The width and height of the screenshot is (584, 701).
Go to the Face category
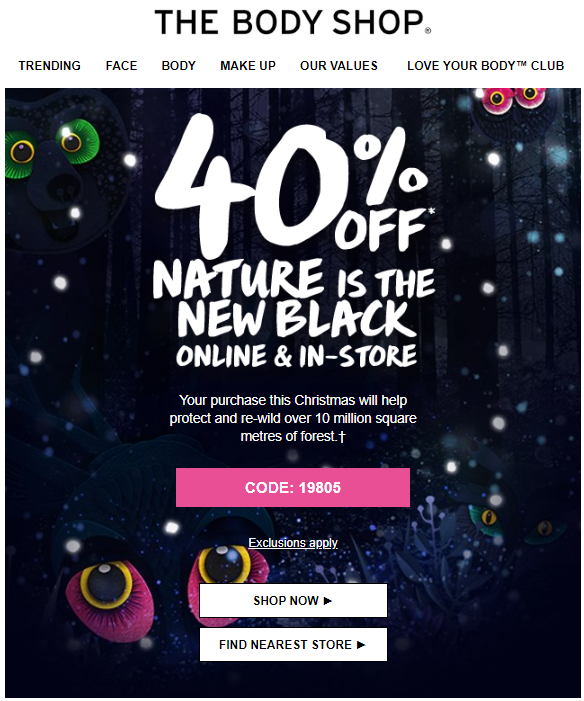pos(121,66)
